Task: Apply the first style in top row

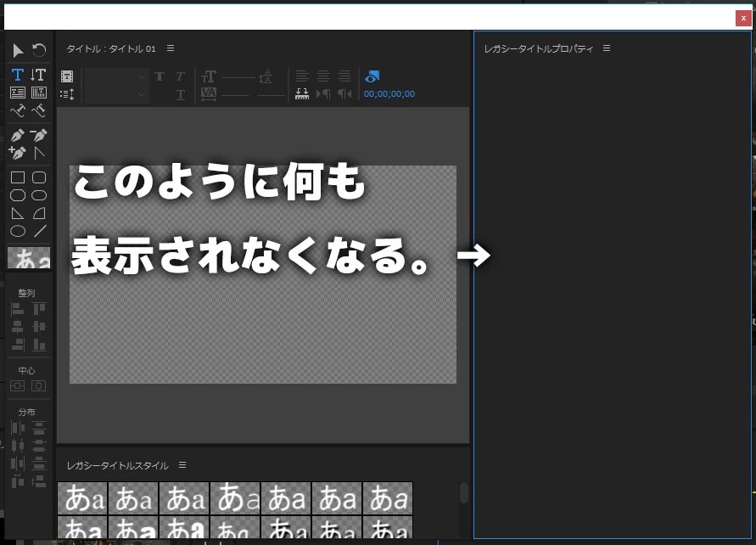Action: tap(83, 497)
